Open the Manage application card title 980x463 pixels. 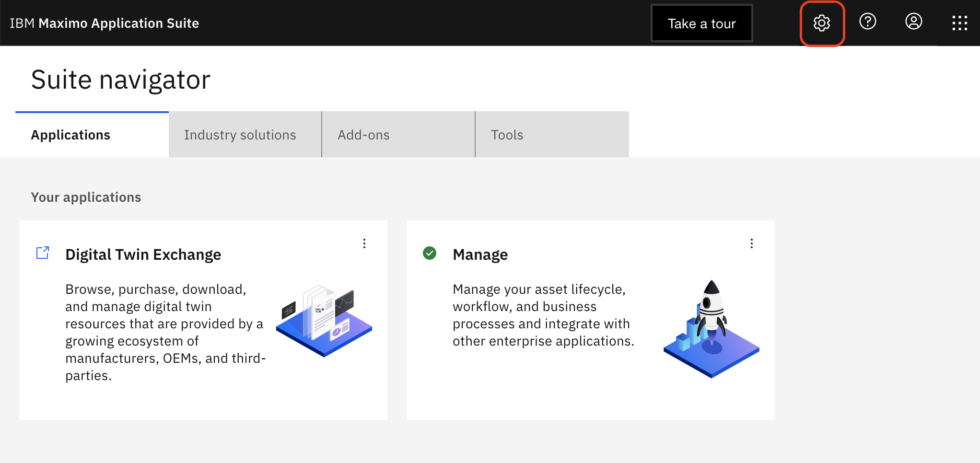click(480, 255)
